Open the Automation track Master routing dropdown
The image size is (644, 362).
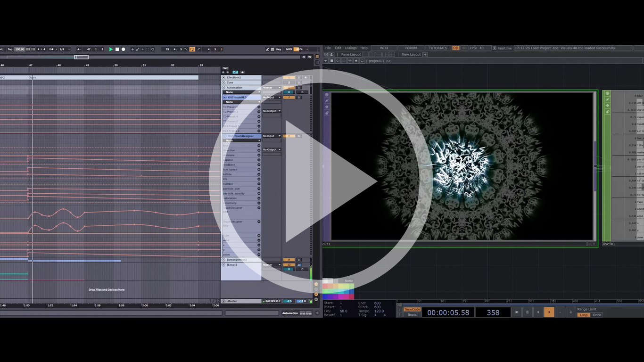coord(272,88)
